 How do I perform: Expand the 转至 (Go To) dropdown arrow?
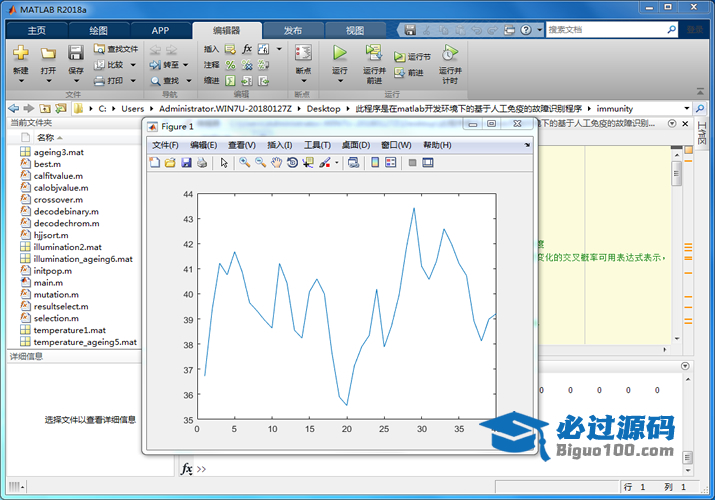click(186, 65)
